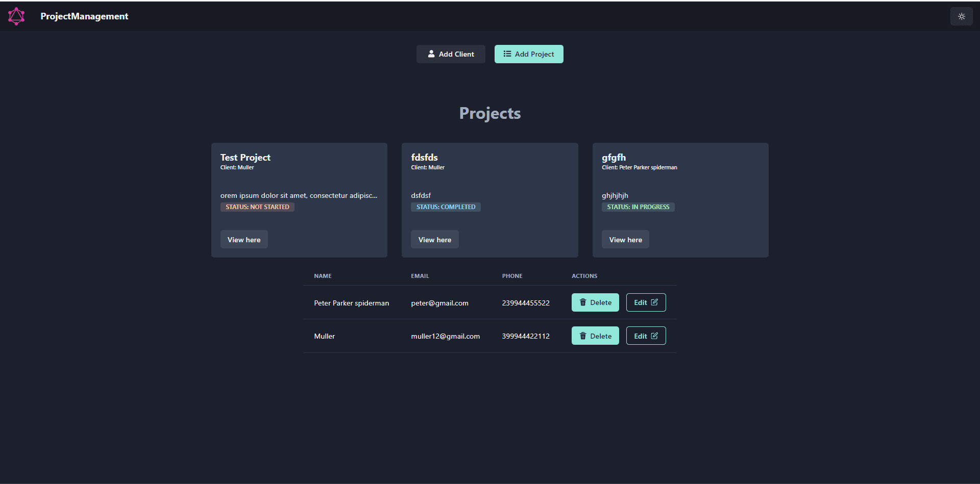Click the NAME column header
980x484 pixels.
pos(323,275)
